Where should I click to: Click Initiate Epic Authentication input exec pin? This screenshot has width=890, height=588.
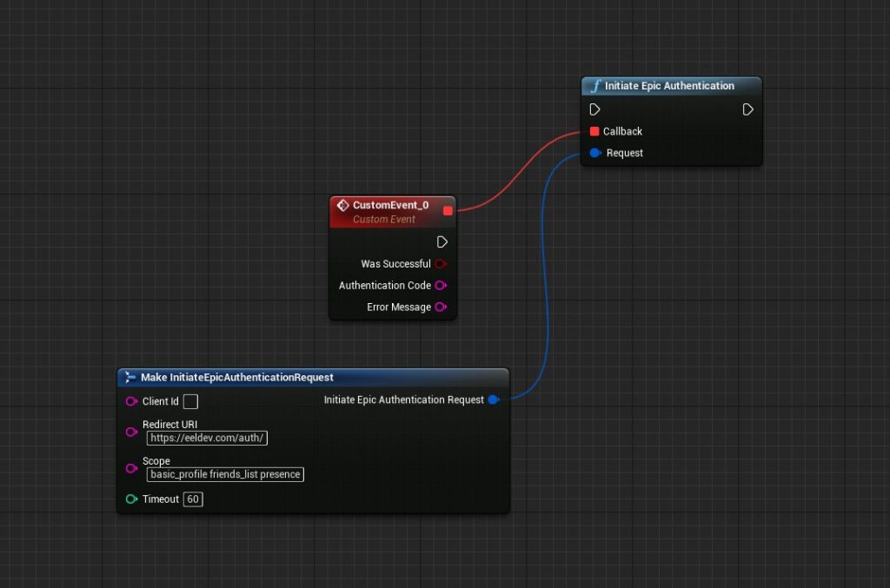click(594, 109)
